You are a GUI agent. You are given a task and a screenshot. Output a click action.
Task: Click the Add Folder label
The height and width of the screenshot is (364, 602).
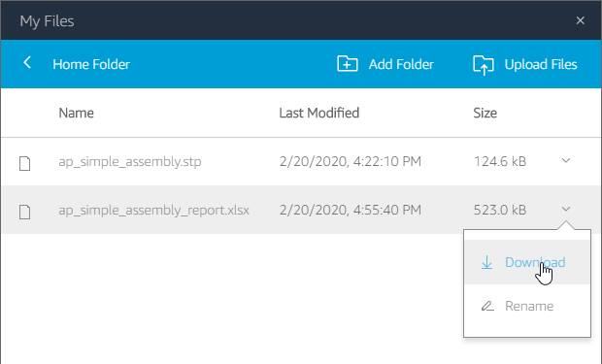click(x=401, y=64)
